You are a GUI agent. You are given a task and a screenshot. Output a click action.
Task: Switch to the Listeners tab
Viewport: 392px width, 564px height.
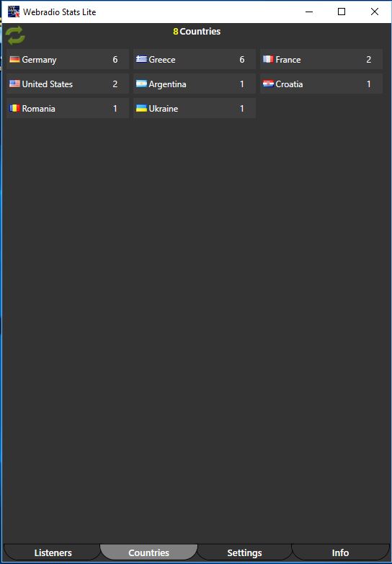(x=53, y=552)
